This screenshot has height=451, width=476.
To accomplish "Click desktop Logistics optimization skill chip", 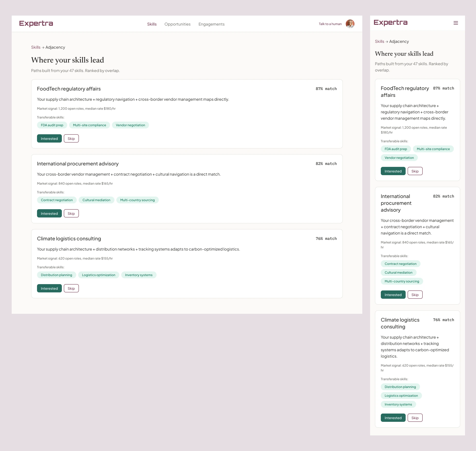I will click(98, 275).
